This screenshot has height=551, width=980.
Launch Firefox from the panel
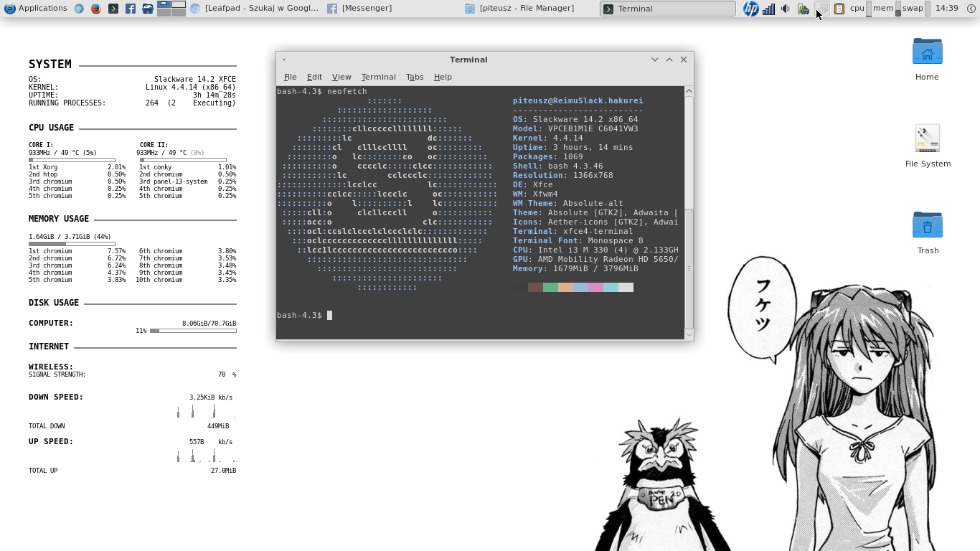pyautogui.click(x=96, y=9)
